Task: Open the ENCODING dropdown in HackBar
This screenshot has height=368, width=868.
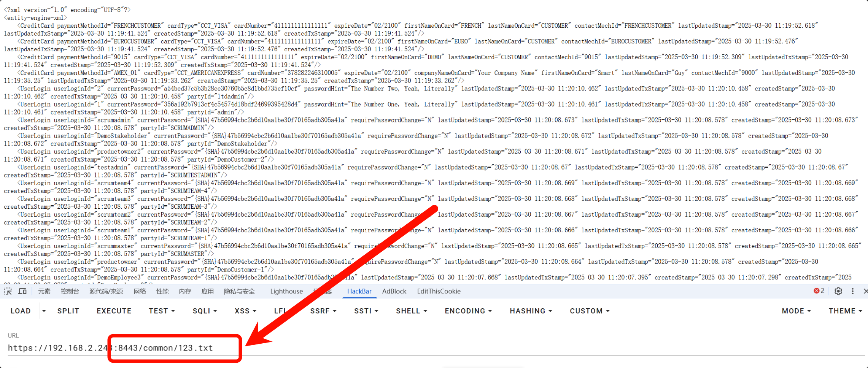Action: click(468, 311)
